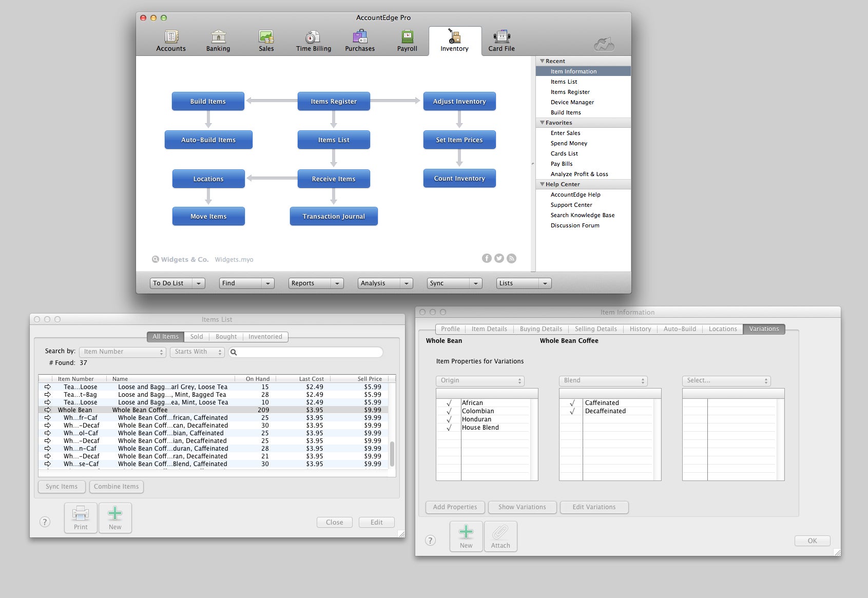Click the Combine Items button

pos(117,487)
